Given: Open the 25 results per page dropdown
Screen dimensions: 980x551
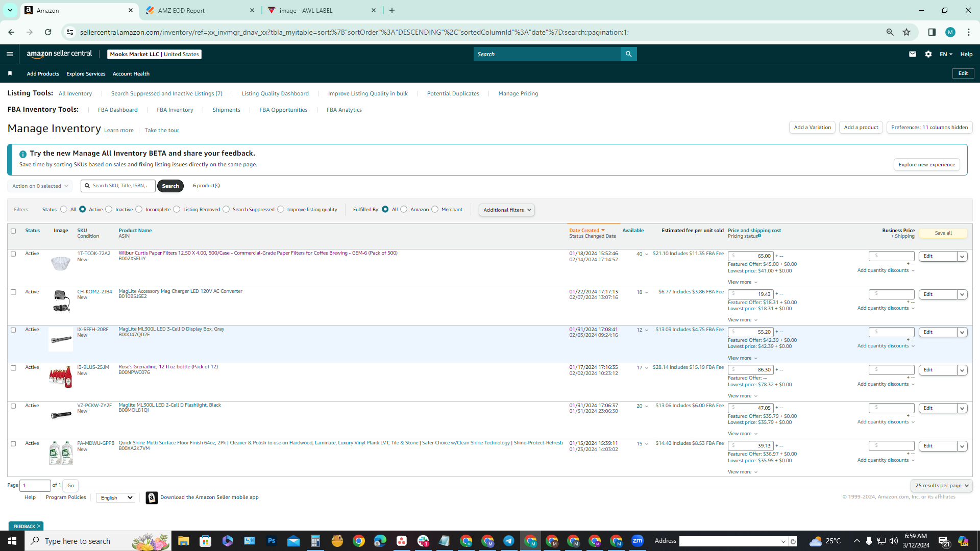Looking at the screenshot, I should tap(941, 486).
